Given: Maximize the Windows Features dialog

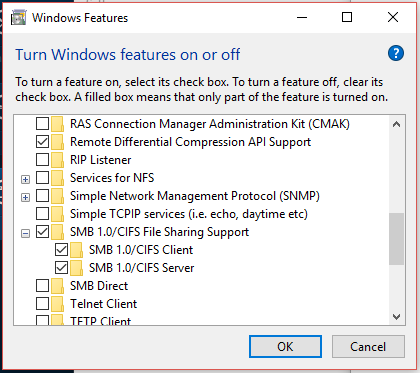Looking at the screenshot, I should 347,17.
